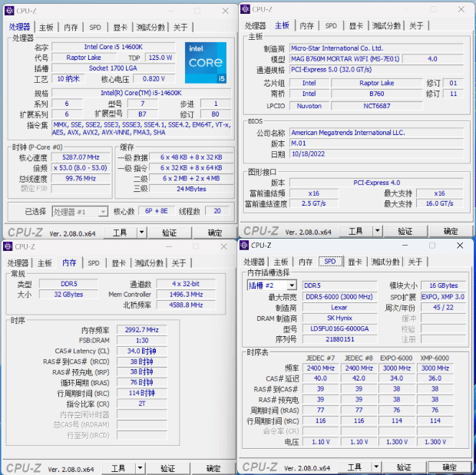Click 北桥频率 4588.8 MHz value
The image size is (476, 475).
pyautogui.click(x=186, y=305)
